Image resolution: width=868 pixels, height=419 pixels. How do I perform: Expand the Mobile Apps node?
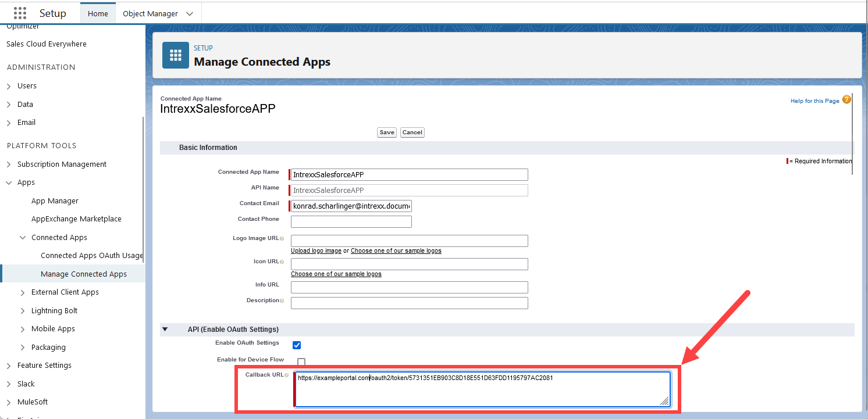23,329
